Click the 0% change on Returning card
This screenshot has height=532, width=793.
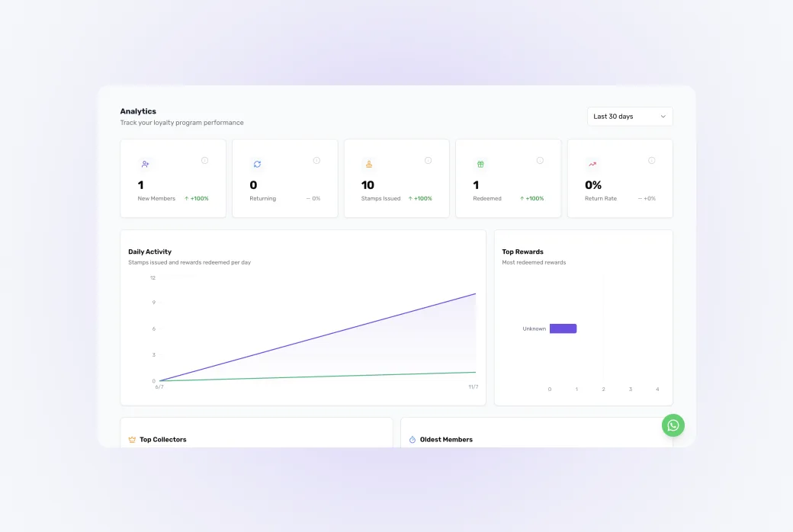[313, 199]
